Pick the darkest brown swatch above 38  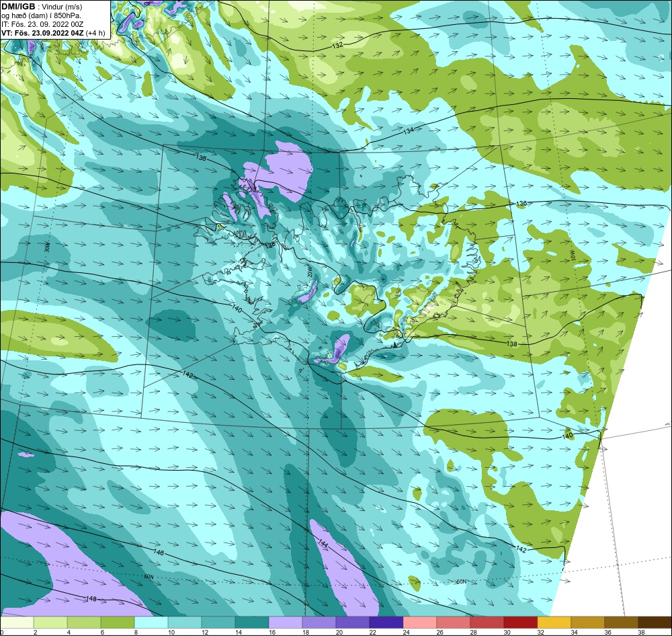[x=655, y=623]
